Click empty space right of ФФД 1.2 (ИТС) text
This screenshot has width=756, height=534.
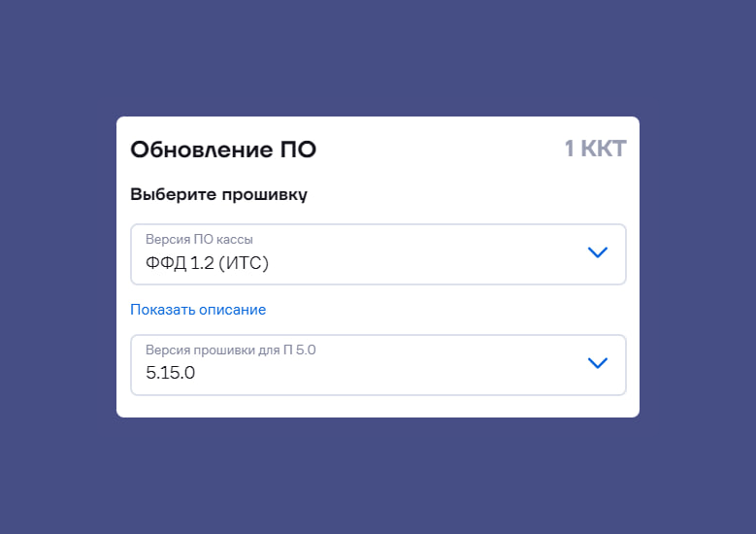(417, 263)
